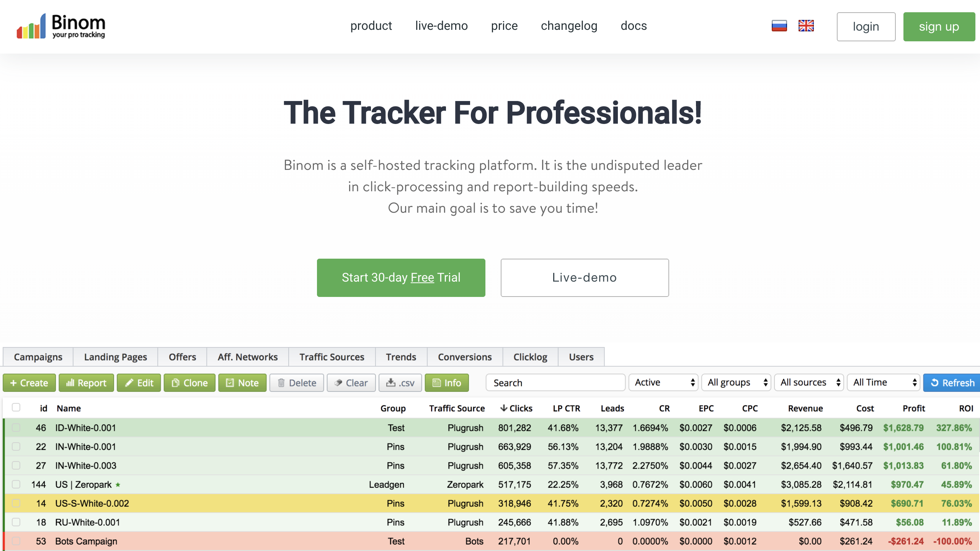Click the Refresh button
Screen dimensions: 980x551
tap(952, 383)
